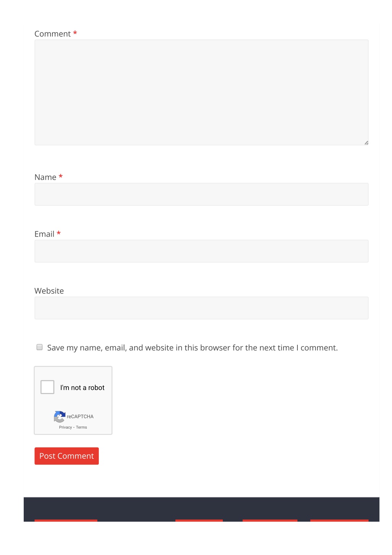Click into the Website input field
Screen dimensions: 392x555
201,308
